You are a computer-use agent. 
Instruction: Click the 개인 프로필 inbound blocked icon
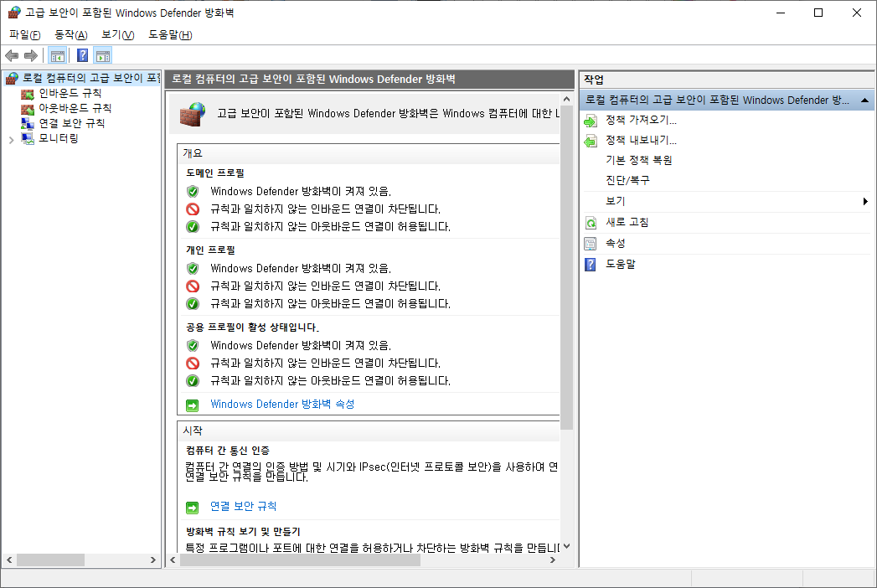pyautogui.click(x=193, y=286)
